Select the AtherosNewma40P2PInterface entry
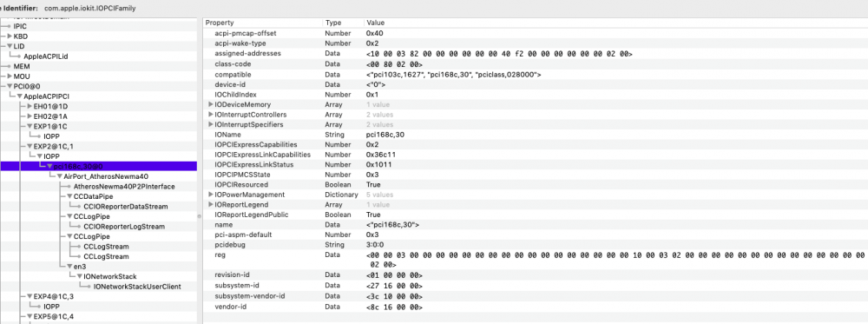 (124, 186)
